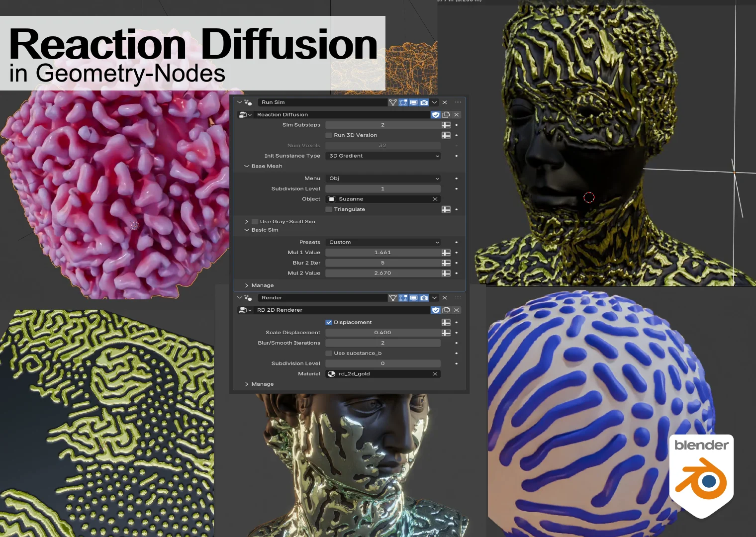Enable the Triangulate checkbox
Viewport: 756px width, 537px height.
(329, 209)
